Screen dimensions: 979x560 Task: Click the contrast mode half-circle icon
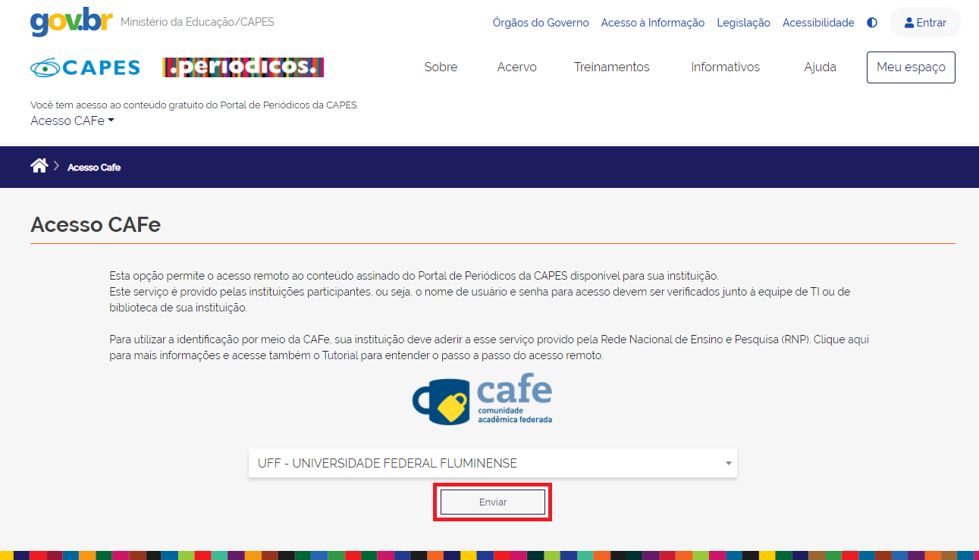871,22
